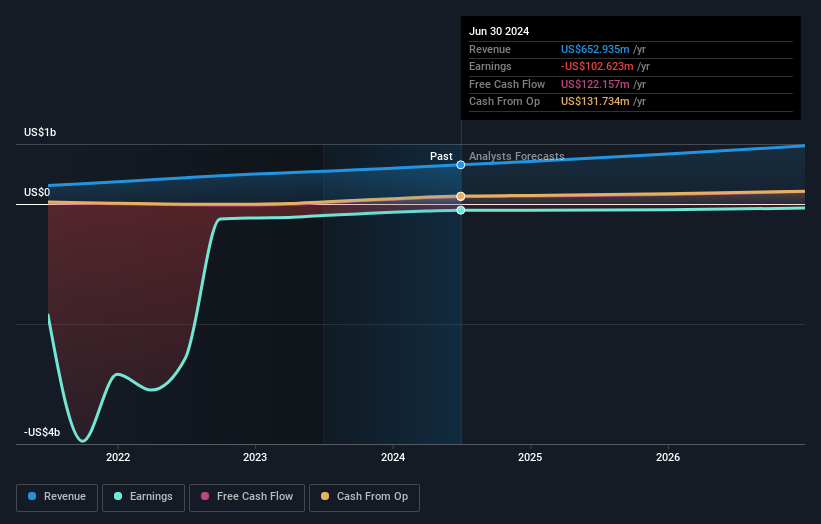
Task: Click the 2023 x-axis label
Action: [x=255, y=457]
